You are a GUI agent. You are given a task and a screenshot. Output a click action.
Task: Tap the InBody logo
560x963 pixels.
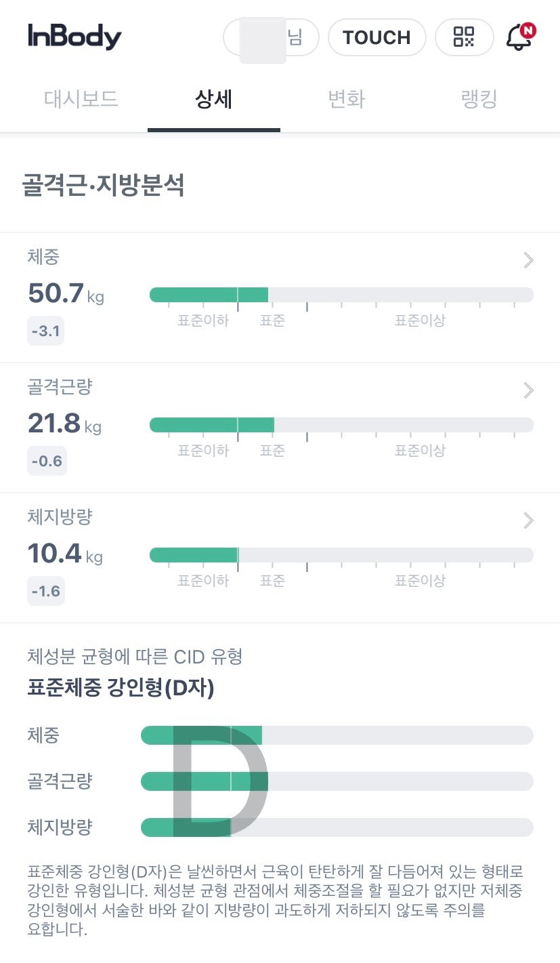pos(74,37)
